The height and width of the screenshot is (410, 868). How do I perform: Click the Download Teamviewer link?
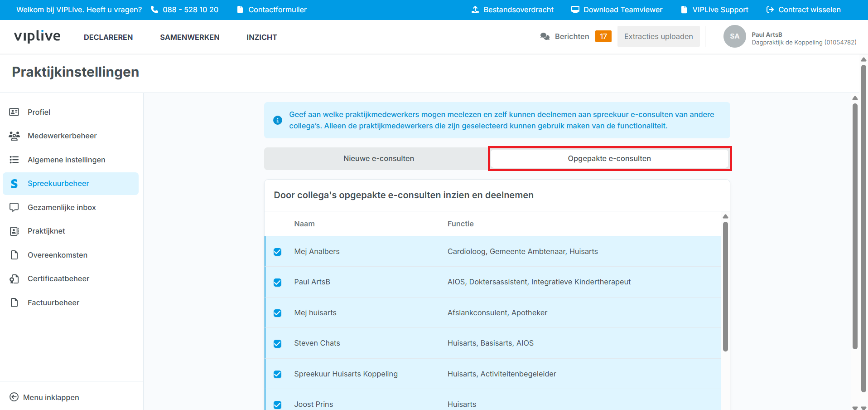[x=623, y=10]
